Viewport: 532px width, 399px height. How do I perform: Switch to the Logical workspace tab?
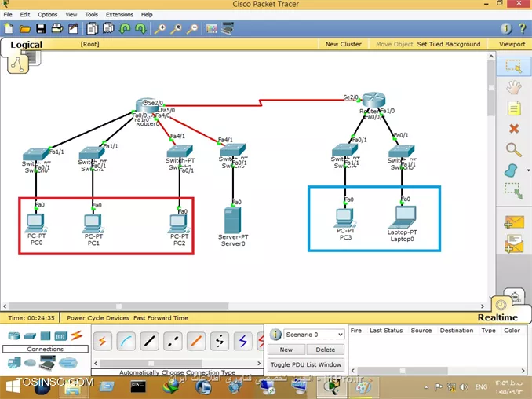point(26,45)
